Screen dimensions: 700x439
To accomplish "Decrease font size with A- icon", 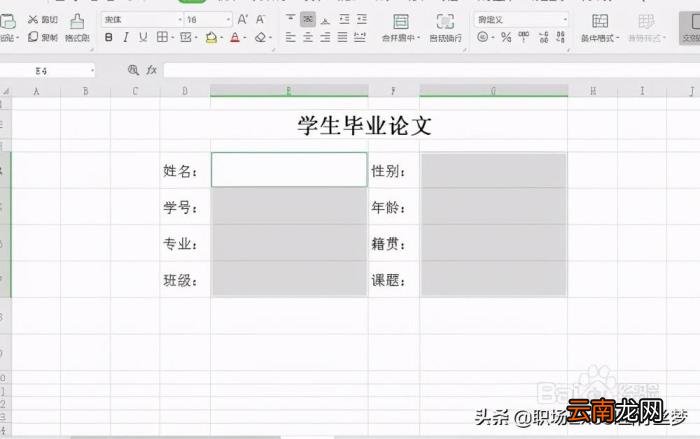I will [261, 20].
